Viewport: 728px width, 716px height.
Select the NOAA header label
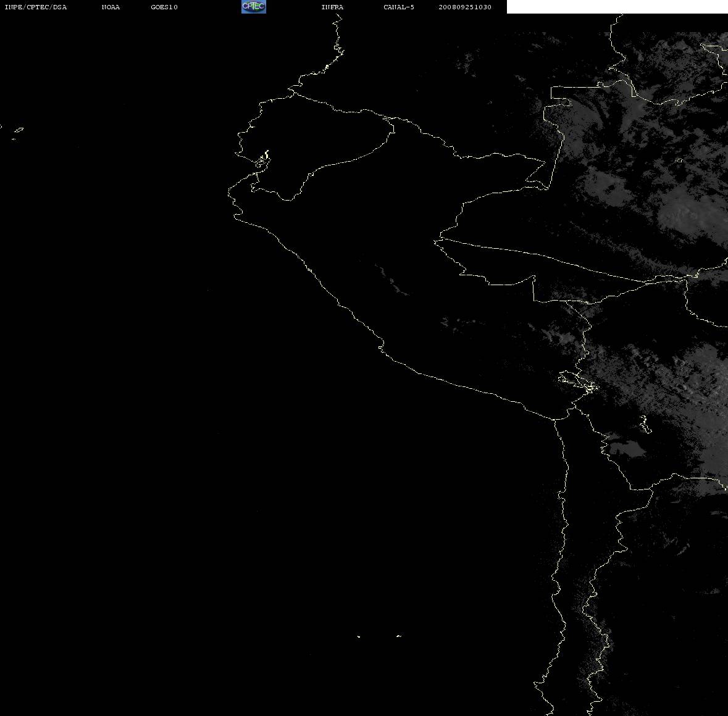[x=111, y=7]
